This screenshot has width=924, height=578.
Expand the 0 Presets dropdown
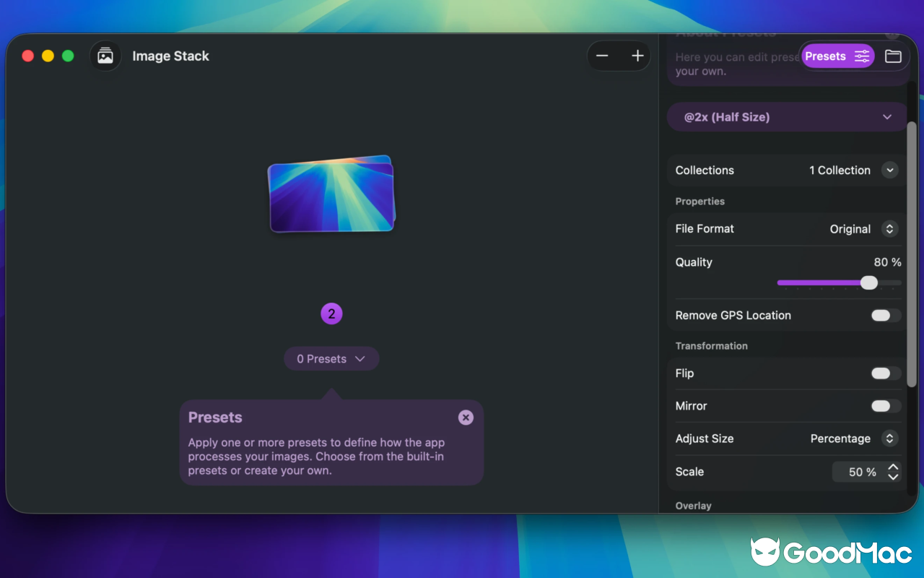pyautogui.click(x=331, y=358)
